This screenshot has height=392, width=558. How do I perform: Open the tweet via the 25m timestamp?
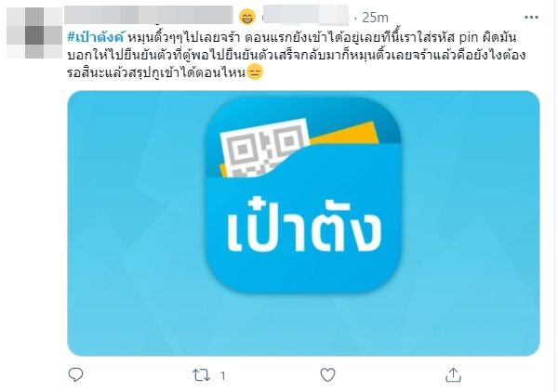pyautogui.click(x=375, y=18)
